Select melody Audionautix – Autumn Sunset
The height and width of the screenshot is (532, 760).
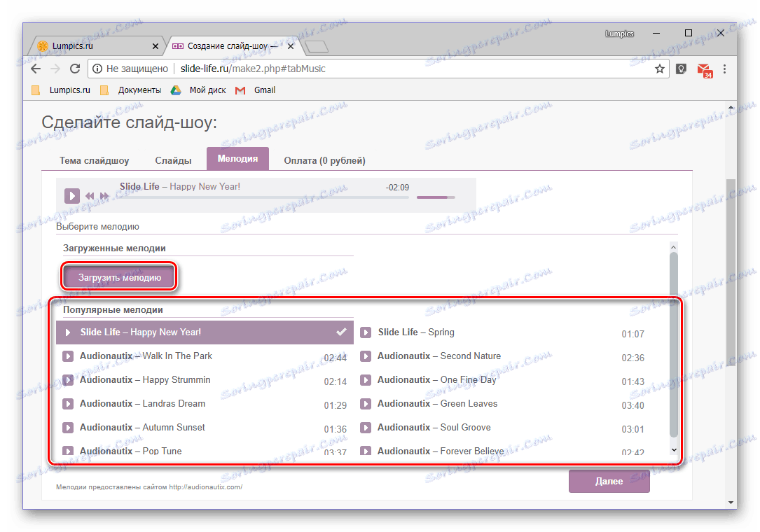(205, 428)
